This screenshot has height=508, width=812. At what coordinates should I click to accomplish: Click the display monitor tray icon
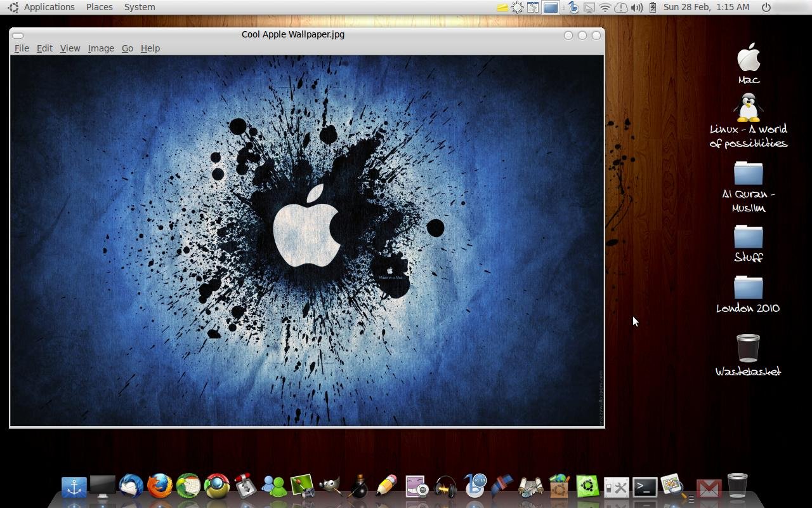click(x=589, y=8)
